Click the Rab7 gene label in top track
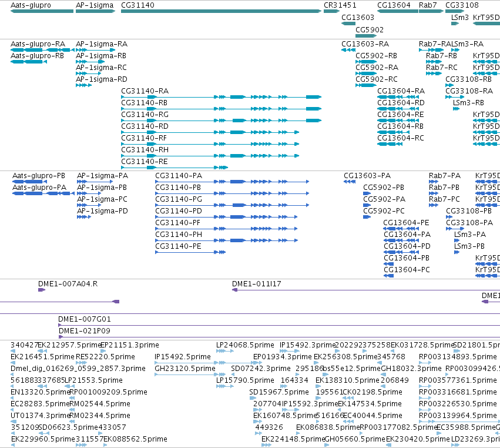The image size is (500, 448). pos(428,5)
